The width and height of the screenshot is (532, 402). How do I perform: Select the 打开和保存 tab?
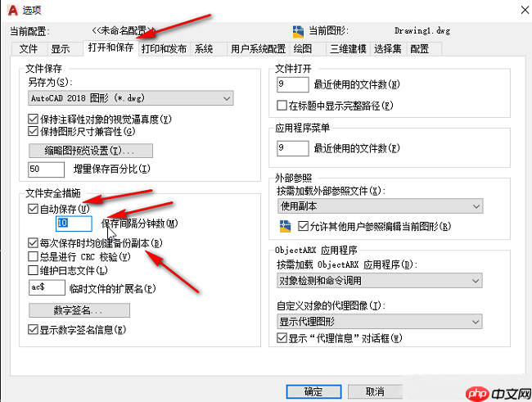[110, 47]
